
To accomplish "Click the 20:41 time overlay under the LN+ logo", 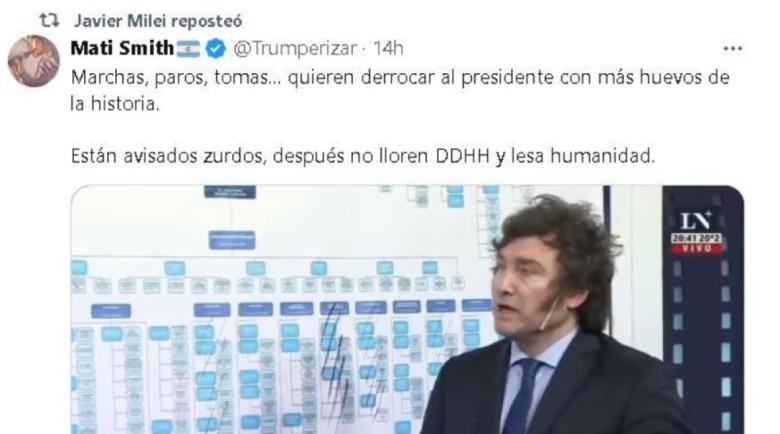I will 696,238.
